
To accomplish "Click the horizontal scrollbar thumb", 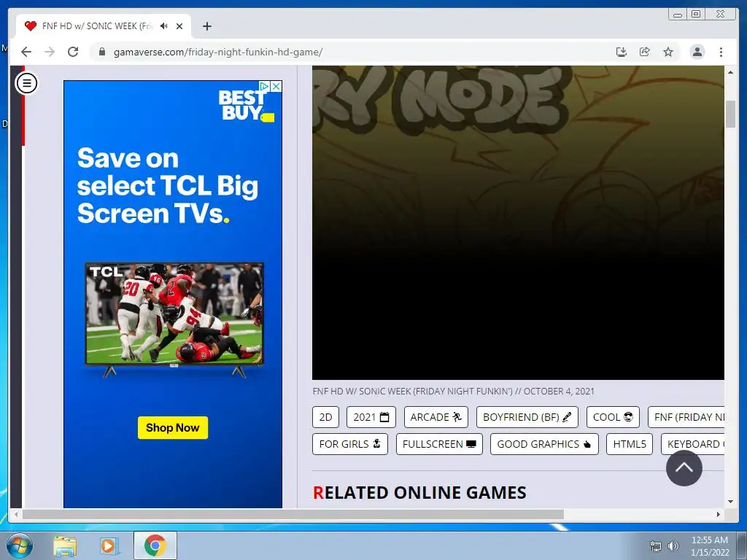I will 293,514.
